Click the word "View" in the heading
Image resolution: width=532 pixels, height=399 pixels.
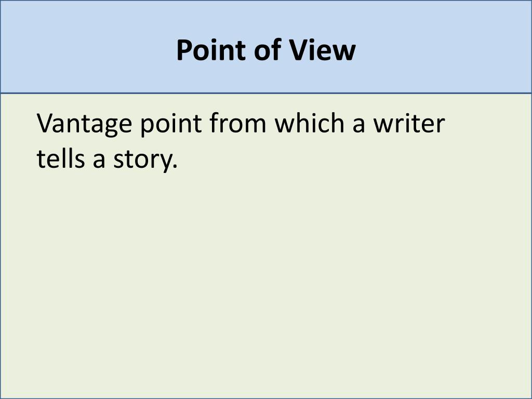coord(322,50)
